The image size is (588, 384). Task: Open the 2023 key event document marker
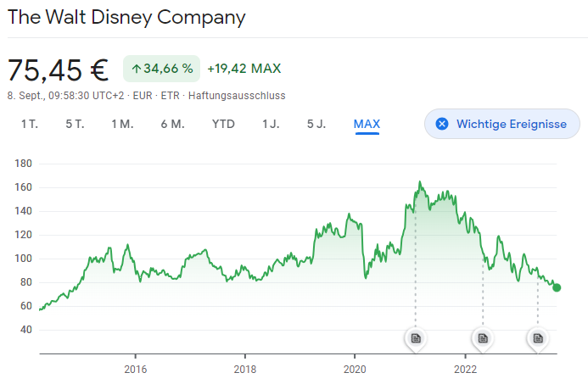tap(537, 338)
